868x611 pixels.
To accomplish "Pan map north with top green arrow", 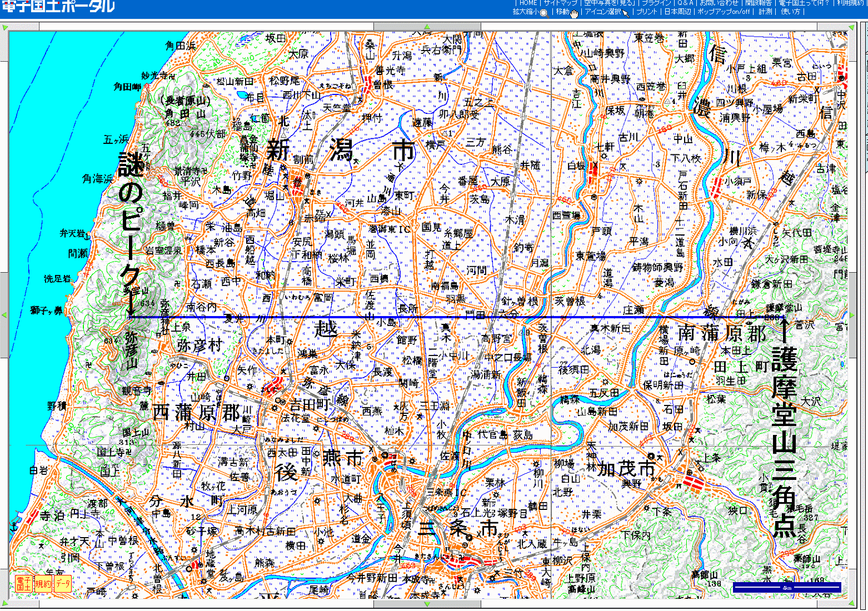I will pos(427,27).
